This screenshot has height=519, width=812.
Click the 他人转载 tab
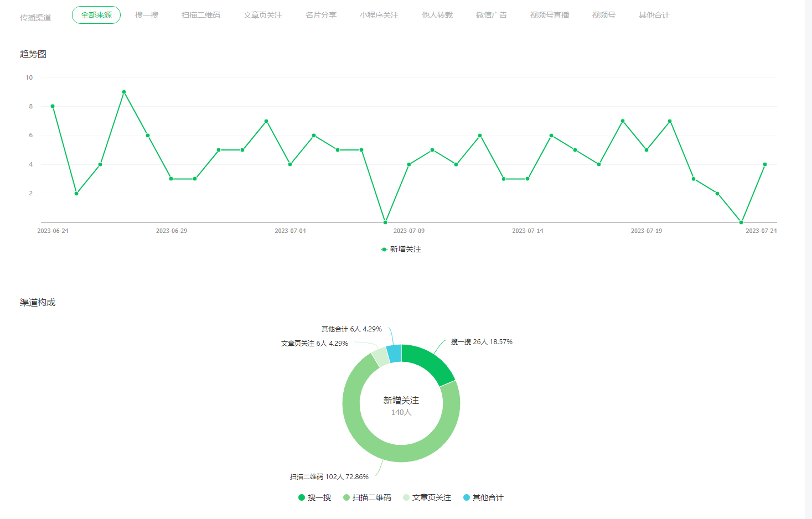437,15
